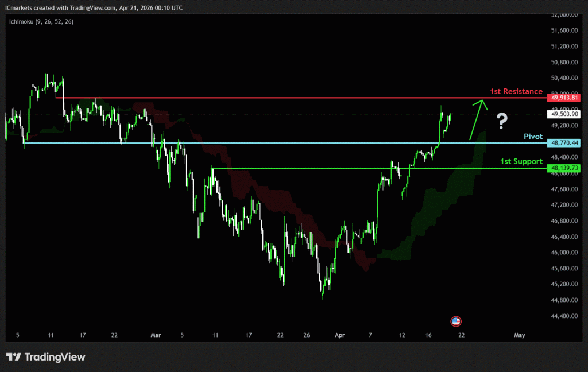Click the TradingView logo at the bottom left
Image resolution: width=588 pixels, height=372 pixels.
click(46, 357)
